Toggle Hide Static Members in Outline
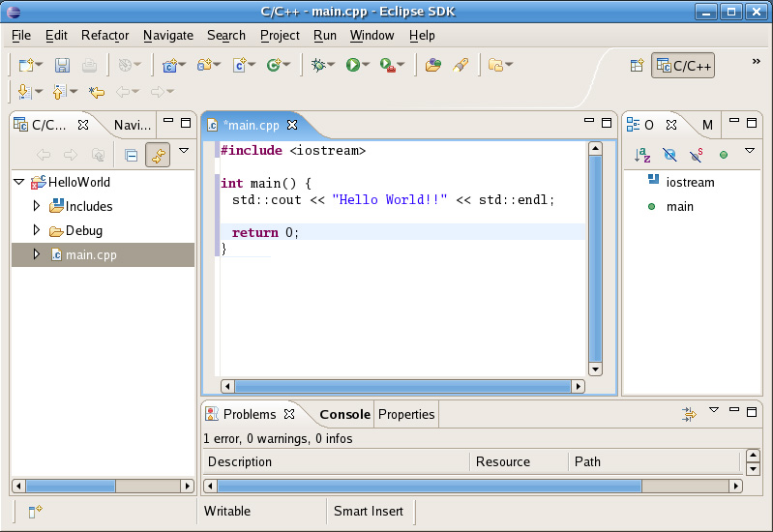 click(x=696, y=155)
